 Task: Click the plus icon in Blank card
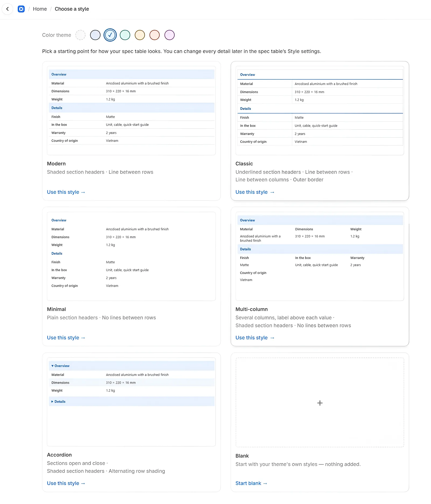[x=320, y=403]
